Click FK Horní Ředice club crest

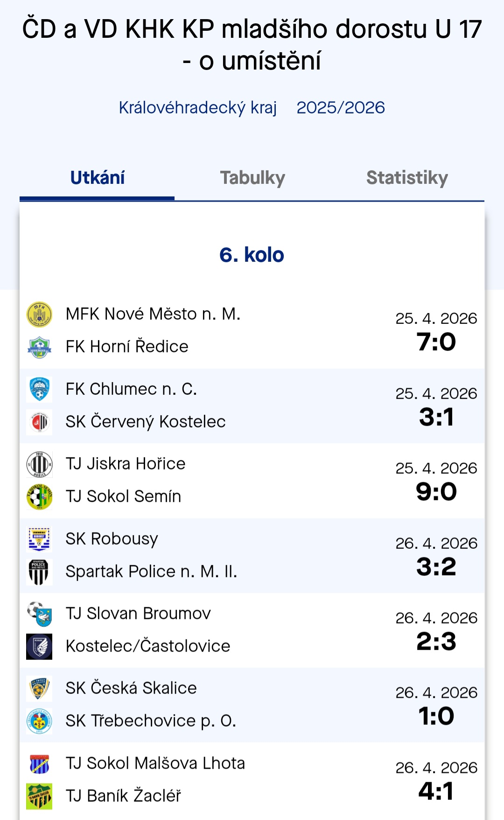[39, 347]
